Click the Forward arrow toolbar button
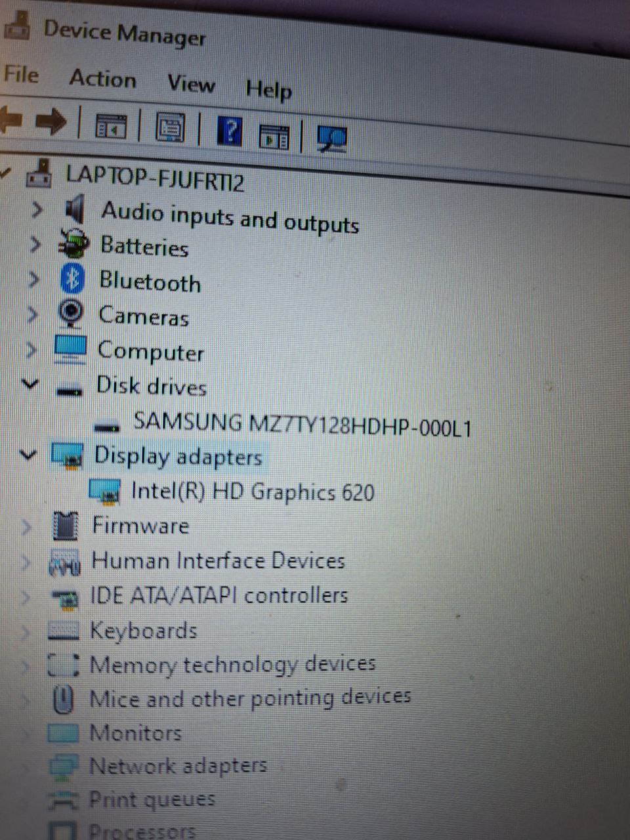The width and height of the screenshot is (630, 840). (51, 121)
